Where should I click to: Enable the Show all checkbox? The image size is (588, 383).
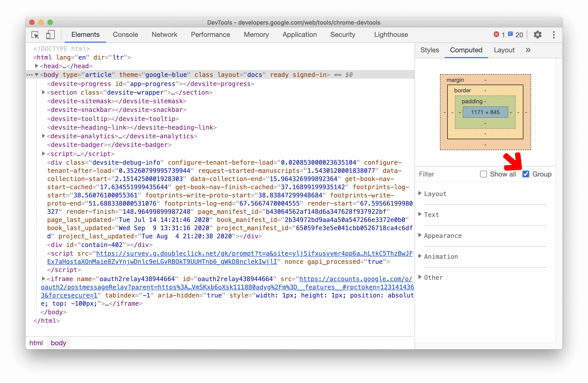pos(483,174)
